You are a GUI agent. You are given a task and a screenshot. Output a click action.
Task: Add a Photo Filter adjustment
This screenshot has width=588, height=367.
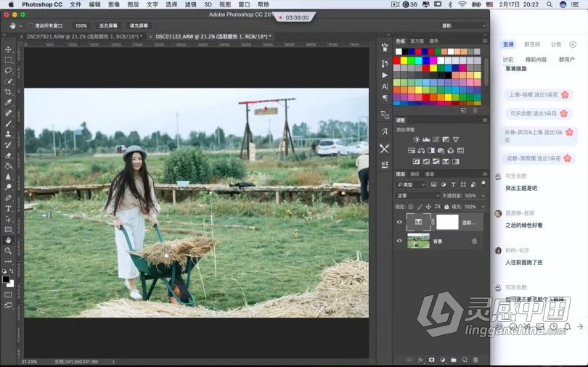pyautogui.click(x=441, y=151)
